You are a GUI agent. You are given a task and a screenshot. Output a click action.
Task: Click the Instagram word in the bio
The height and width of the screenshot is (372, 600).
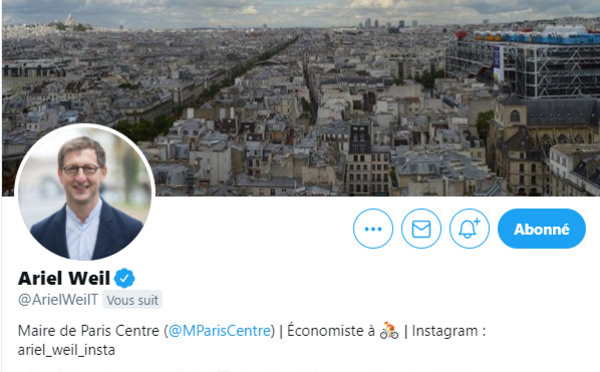pyautogui.click(x=445, y=331)
